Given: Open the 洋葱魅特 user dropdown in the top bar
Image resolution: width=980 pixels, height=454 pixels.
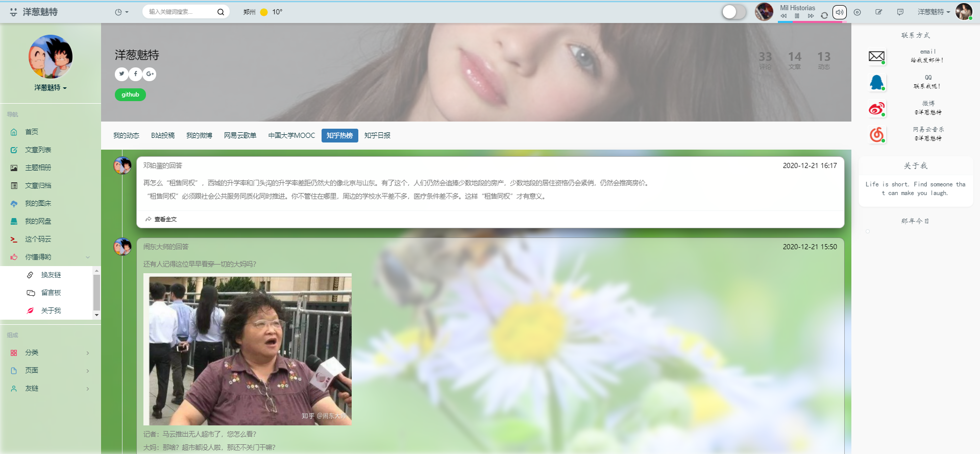Looking at the screenshot, I should (x=934, y=12).
